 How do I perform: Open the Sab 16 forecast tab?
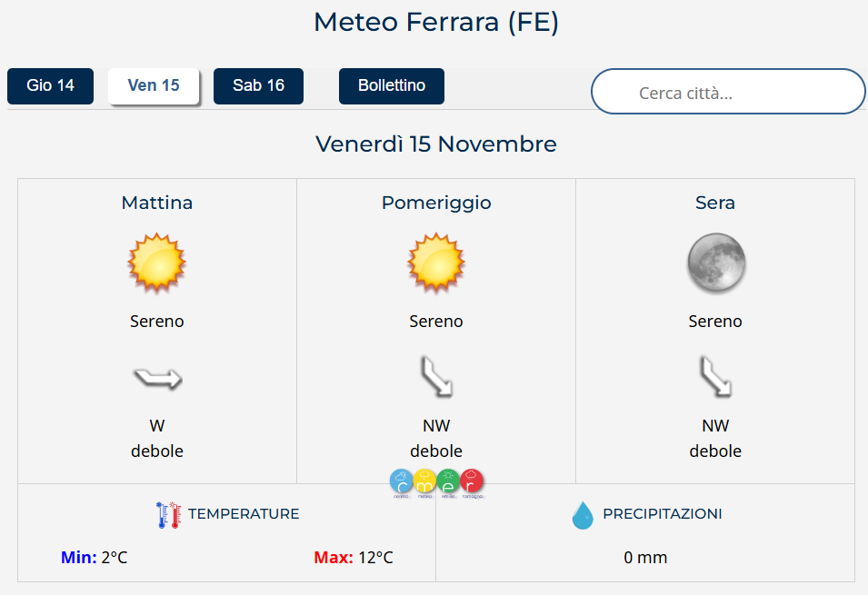258,86
